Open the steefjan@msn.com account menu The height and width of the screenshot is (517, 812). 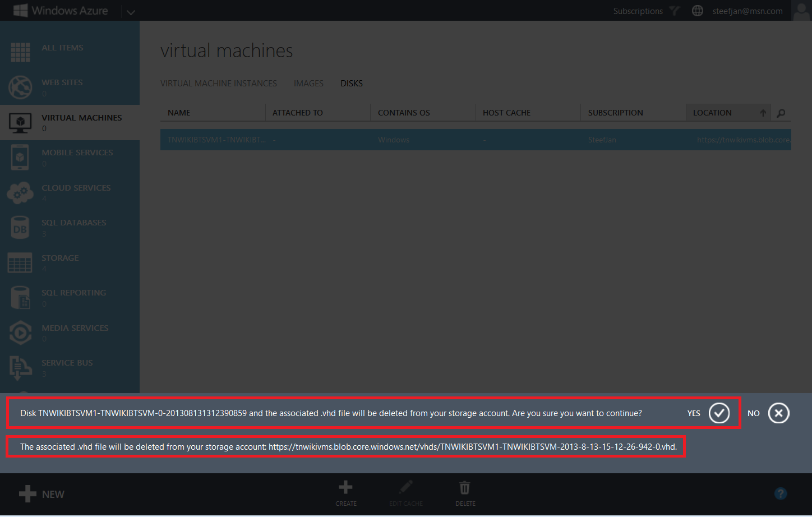748,11
